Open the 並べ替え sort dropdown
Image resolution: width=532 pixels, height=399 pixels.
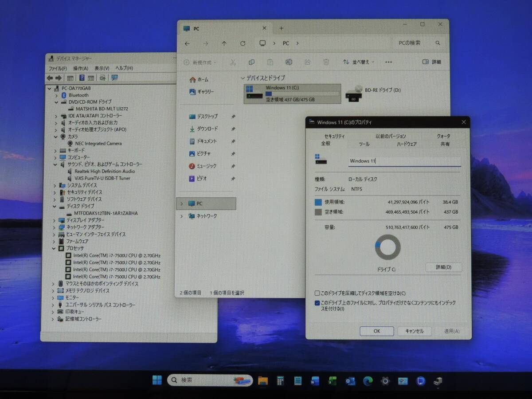click(x=359, y=62)
